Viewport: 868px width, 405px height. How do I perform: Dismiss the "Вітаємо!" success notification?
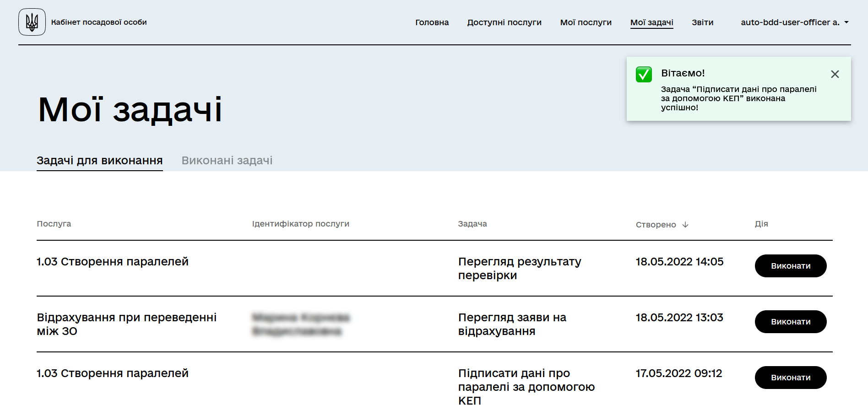point(835,74)
